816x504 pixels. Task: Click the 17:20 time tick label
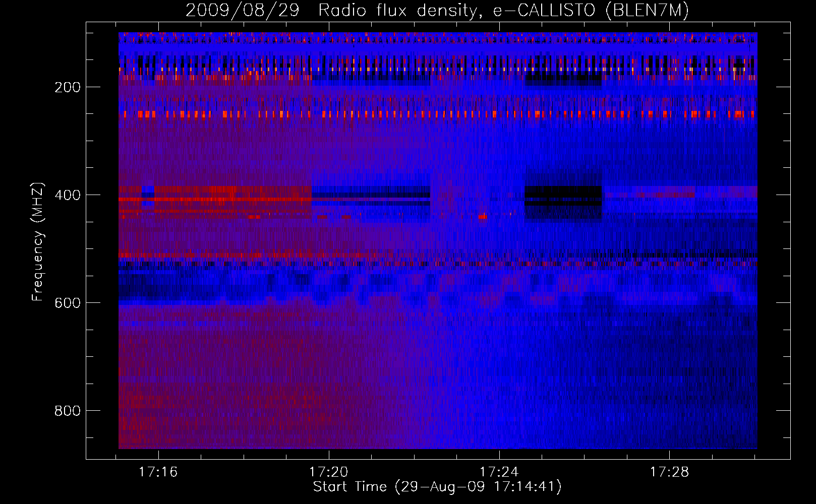click(x=329, y=472)
